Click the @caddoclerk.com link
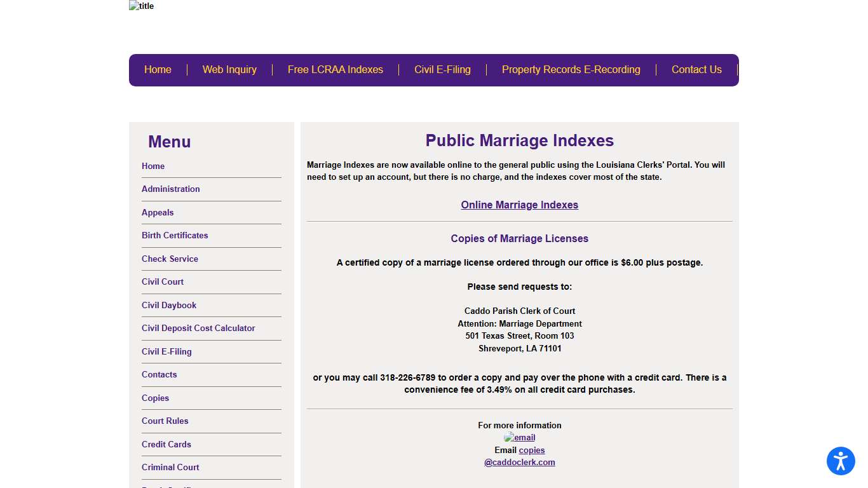 519,462
